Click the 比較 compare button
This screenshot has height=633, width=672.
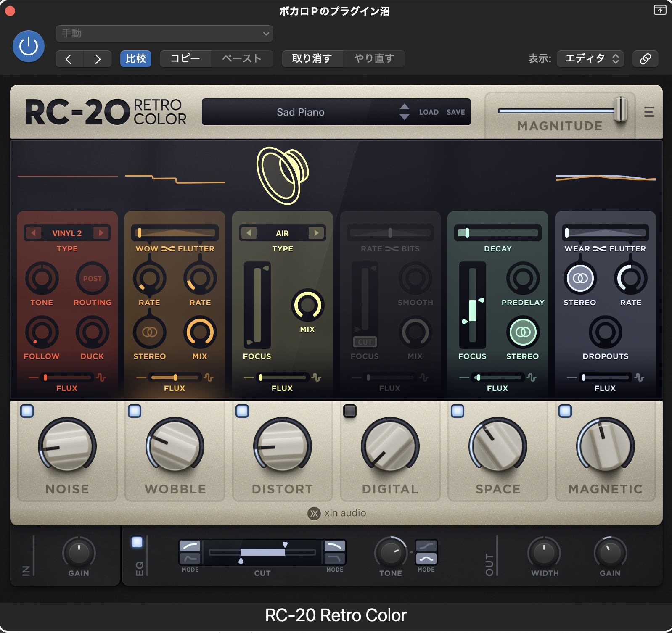136,59
